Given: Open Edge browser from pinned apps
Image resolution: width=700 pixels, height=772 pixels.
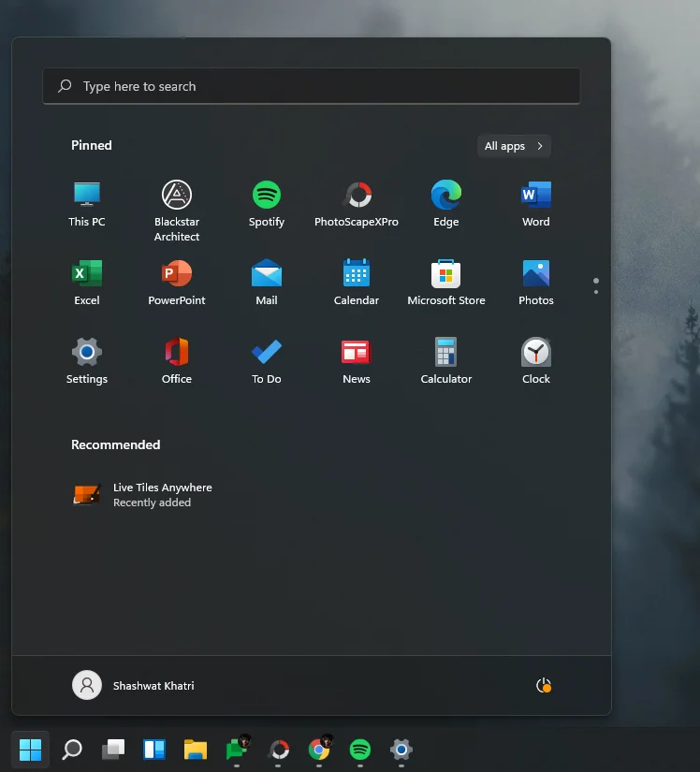Looking at the screenshot, I should 446,204.
